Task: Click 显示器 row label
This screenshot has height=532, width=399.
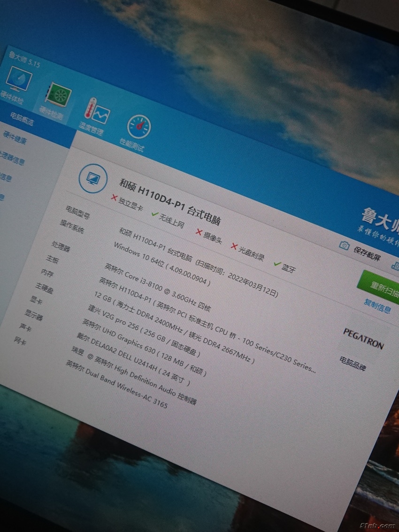Action: [x=34, y=315]
